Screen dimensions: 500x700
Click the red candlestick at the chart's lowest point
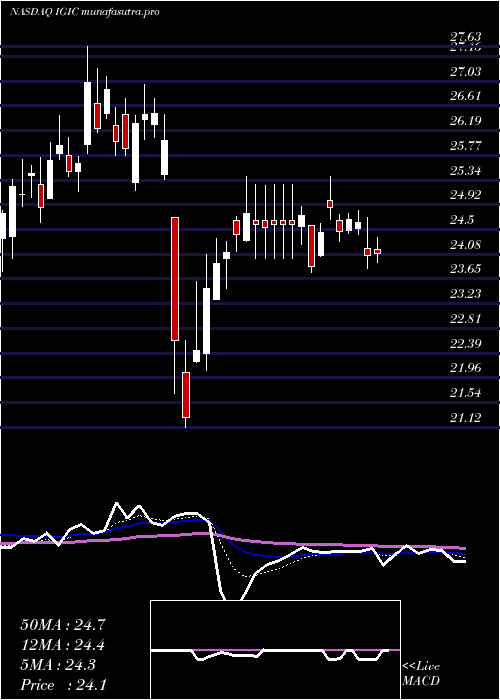(186, 394)
